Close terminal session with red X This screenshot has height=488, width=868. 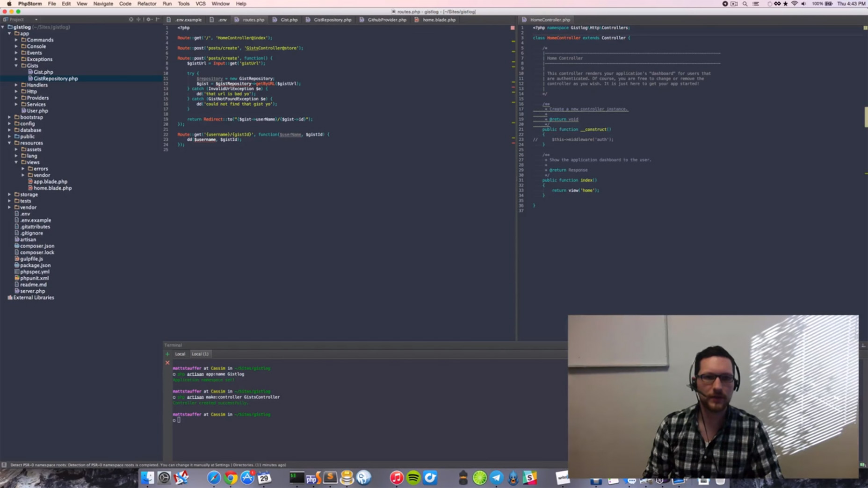[167, 363]
